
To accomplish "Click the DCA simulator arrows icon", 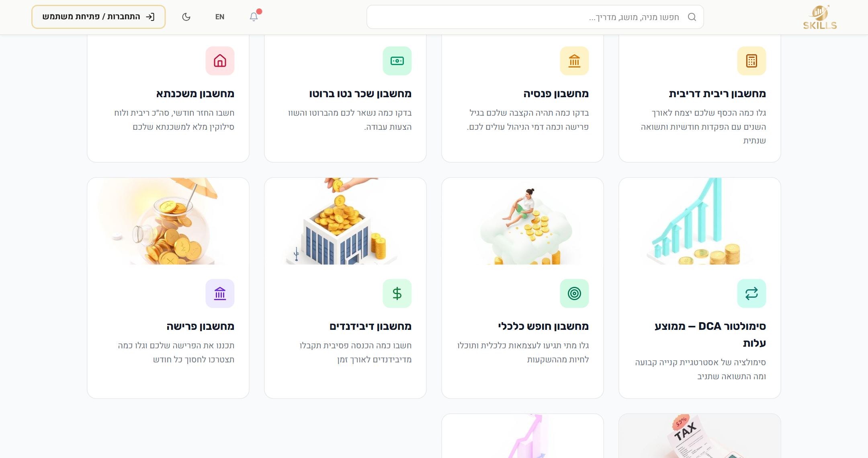I will pos(751,293).
